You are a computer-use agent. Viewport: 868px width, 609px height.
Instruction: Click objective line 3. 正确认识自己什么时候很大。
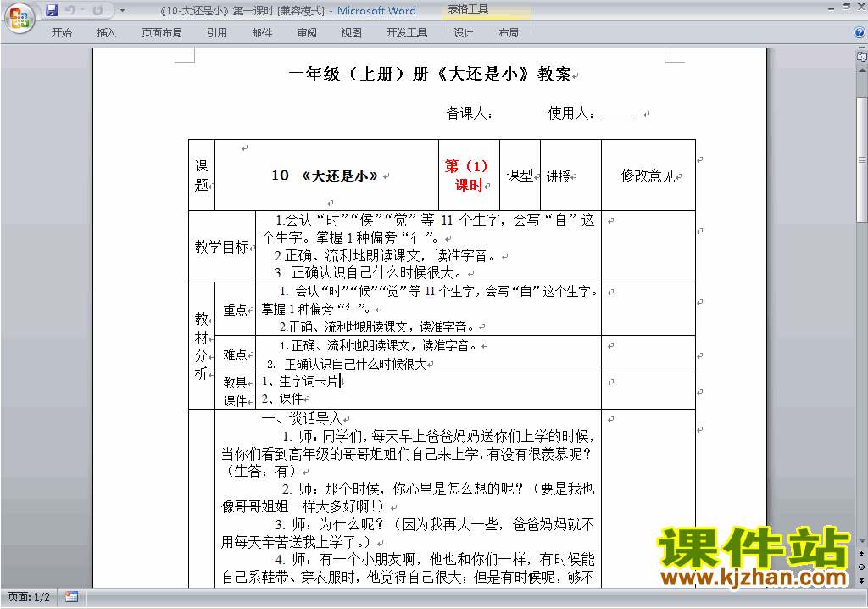pos(368,272)
